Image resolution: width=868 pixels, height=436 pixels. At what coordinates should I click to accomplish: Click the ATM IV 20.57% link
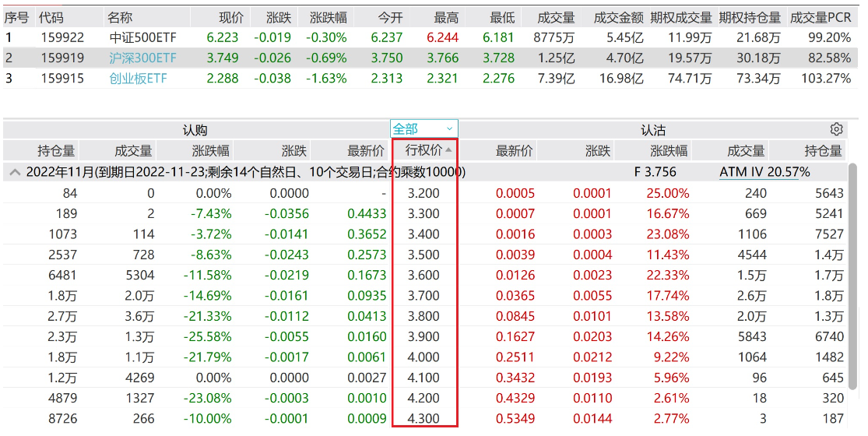(764, 172)
